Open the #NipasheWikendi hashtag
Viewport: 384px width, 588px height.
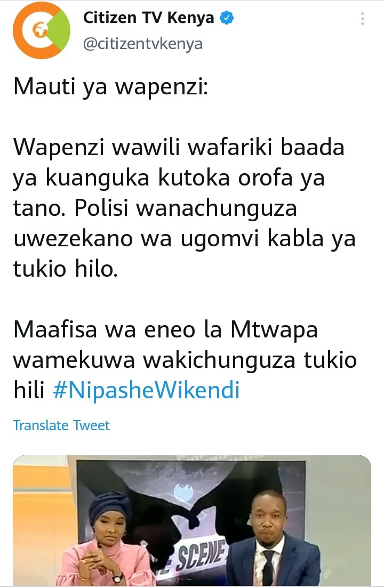pyautogui.click(x=146, y=390)
